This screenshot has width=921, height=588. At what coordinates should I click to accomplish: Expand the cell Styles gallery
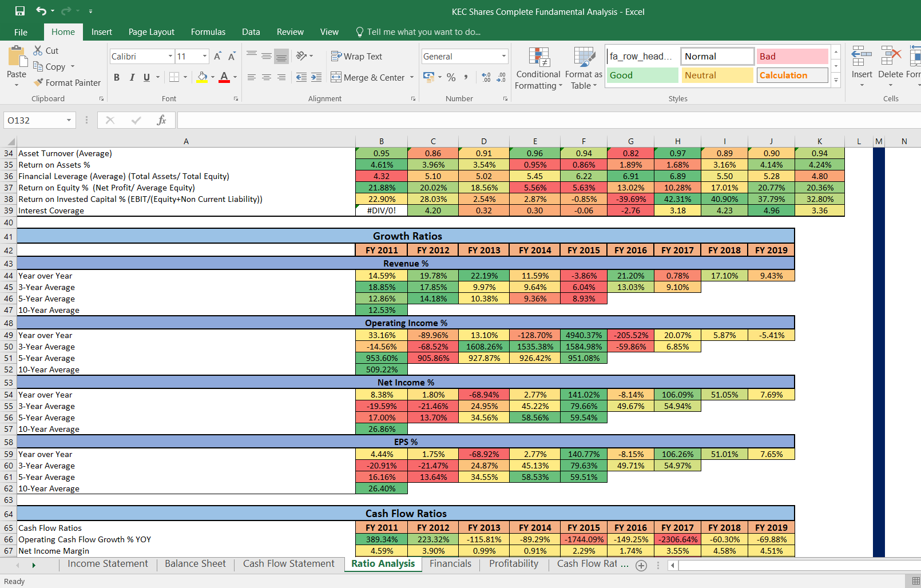(x=836, y=80)
